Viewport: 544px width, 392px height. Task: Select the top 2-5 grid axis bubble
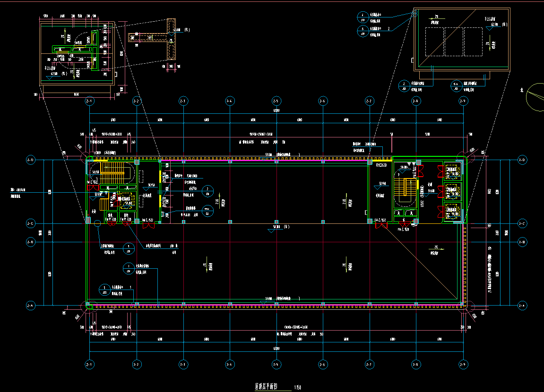276,101
